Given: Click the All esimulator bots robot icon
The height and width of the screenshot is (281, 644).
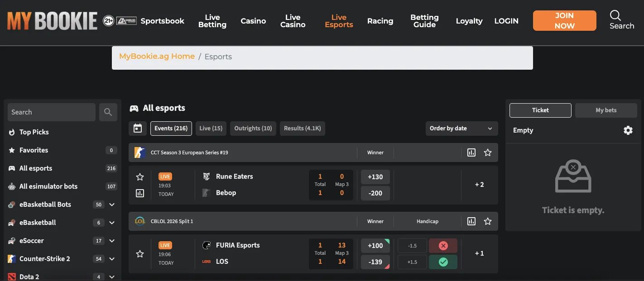Looking at the screenshot, I should (x=12, y=186).
